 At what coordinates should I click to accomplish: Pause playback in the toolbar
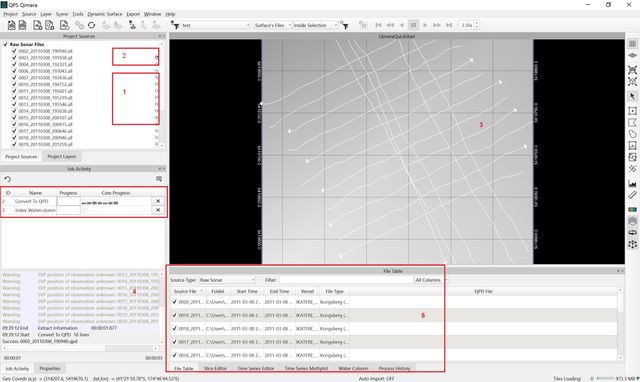tap(413, 25)
